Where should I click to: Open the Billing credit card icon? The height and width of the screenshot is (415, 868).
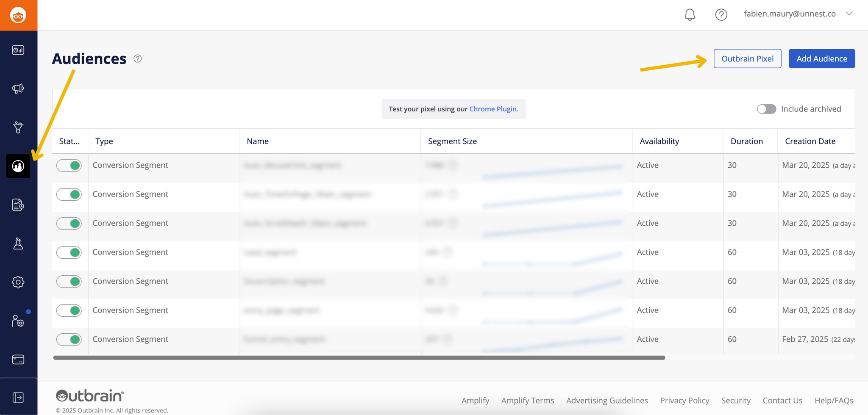tap(18, 359)
